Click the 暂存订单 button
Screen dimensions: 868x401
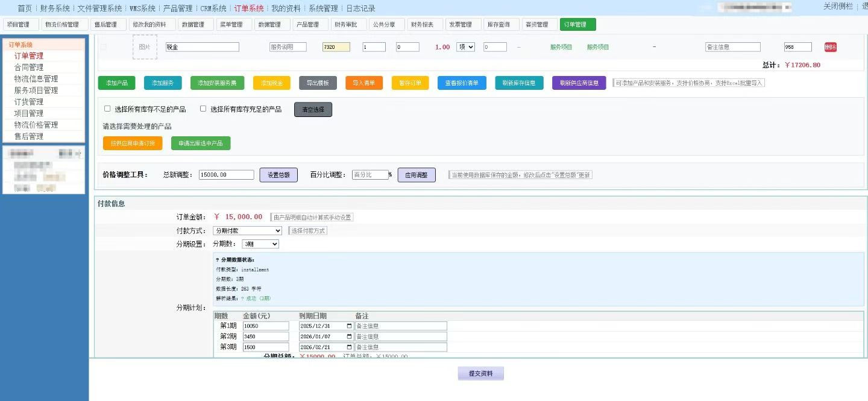410,83
